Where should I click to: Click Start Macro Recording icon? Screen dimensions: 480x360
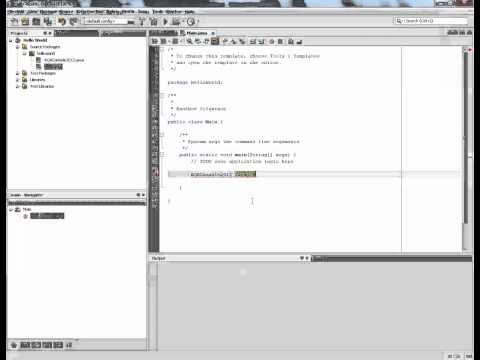272,42
